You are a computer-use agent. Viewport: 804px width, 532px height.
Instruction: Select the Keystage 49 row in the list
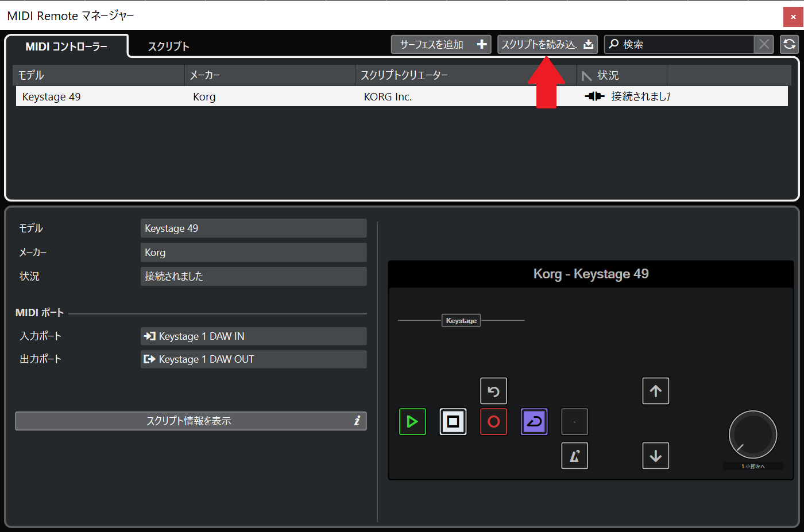coord(401,96)
